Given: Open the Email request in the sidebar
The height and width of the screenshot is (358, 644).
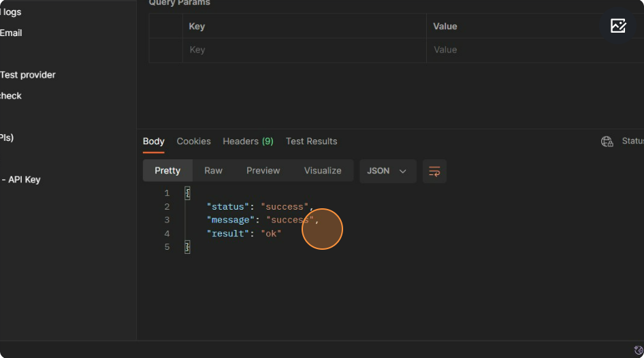Looking at the screenshot, I should [x=11, y=33].
